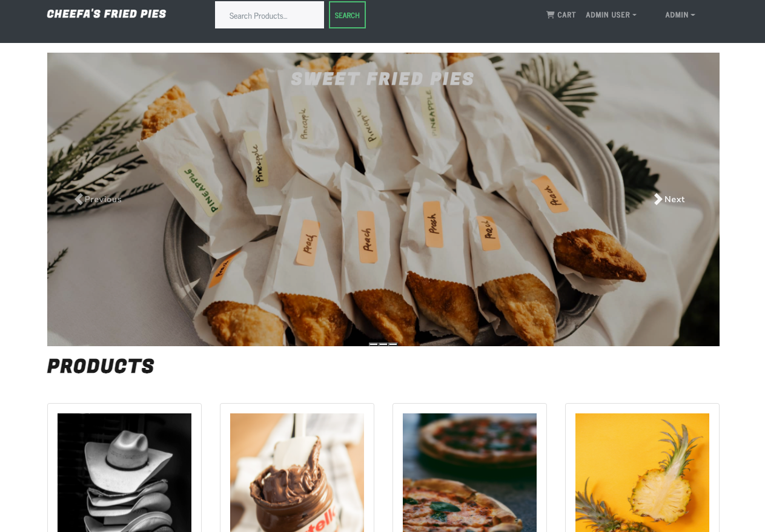The image size is (765, 532).
Task: Go to Cheefa's Fried Pies home
Action: point(107,14)
